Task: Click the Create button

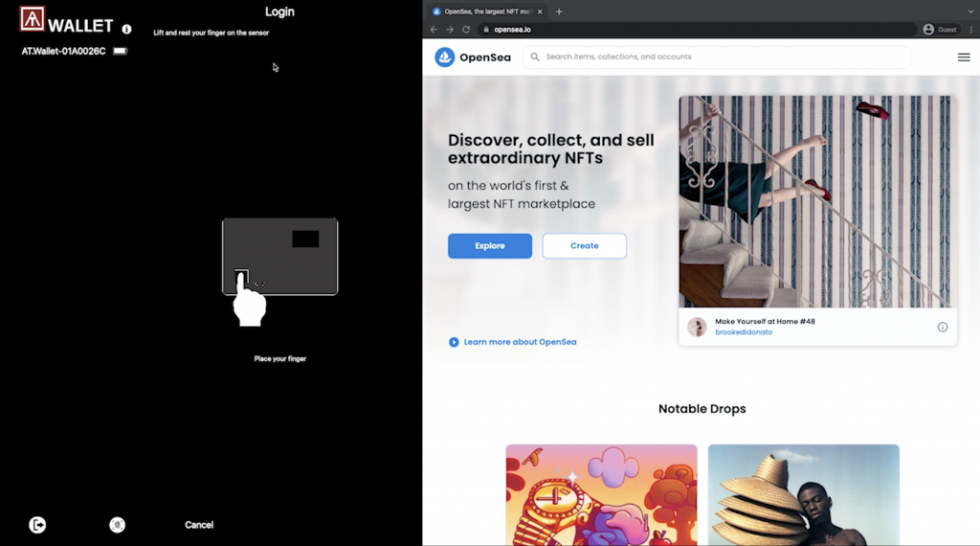Action: tap(584, 246)
